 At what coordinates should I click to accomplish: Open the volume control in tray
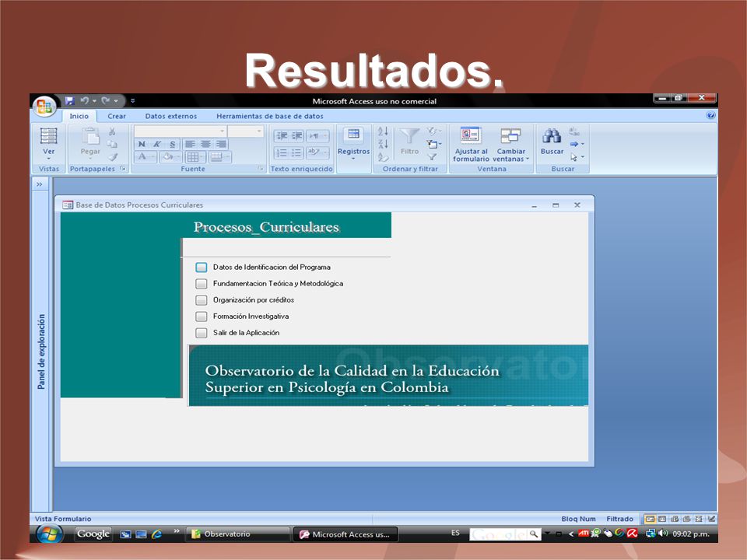(663, 534)
